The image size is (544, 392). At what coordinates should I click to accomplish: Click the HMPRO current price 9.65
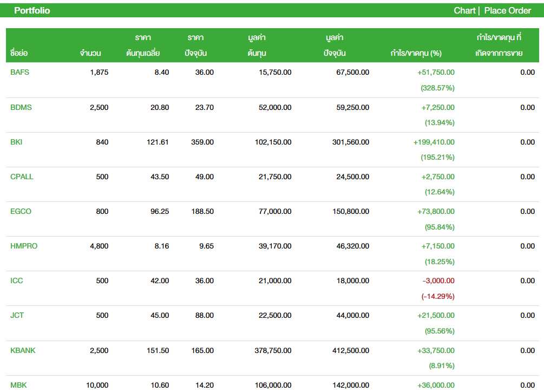[206, 246]
